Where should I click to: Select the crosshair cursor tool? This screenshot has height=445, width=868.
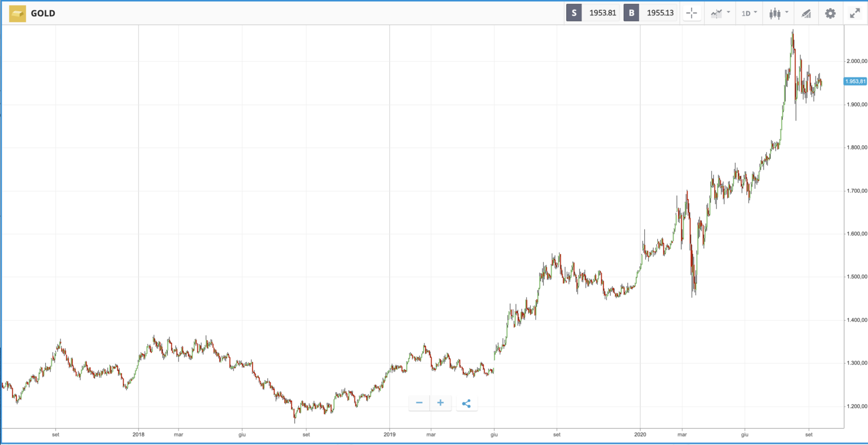tap(692, 13)
